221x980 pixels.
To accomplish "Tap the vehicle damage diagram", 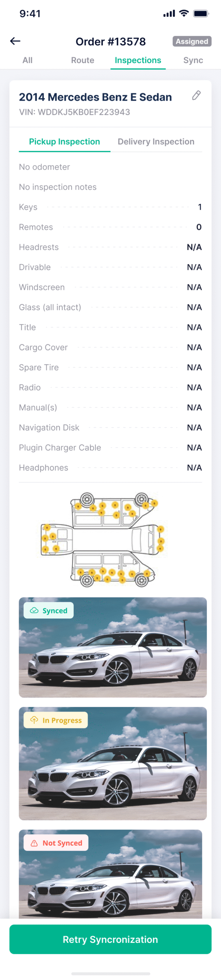I will [x=102, y=540].
